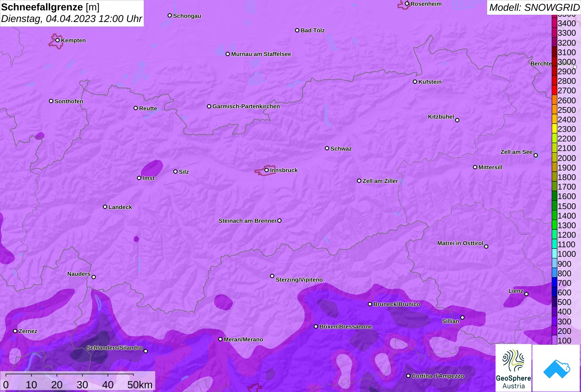Select the 3400 m magenta legend swatch
The image size is (581, 392).
[x=554, y=23]
